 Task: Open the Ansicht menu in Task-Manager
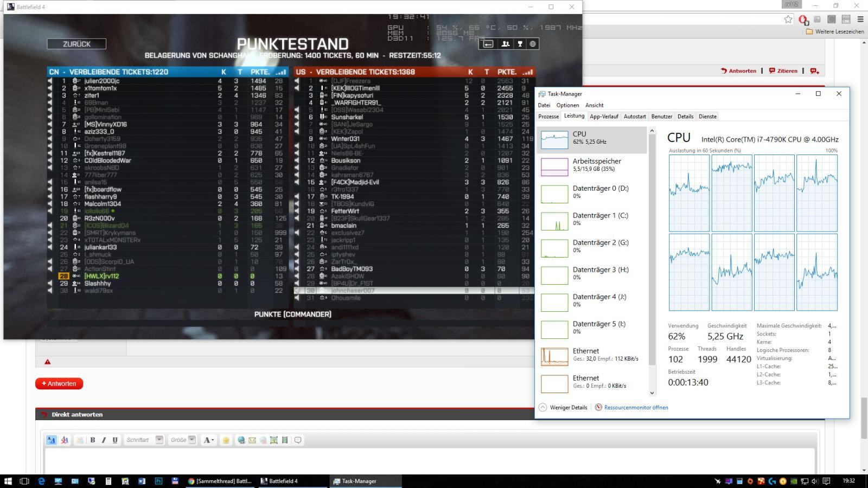(x=594, y=105)
